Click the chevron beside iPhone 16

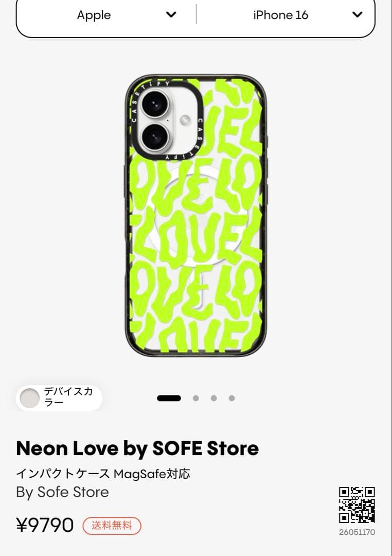point(357,14)
